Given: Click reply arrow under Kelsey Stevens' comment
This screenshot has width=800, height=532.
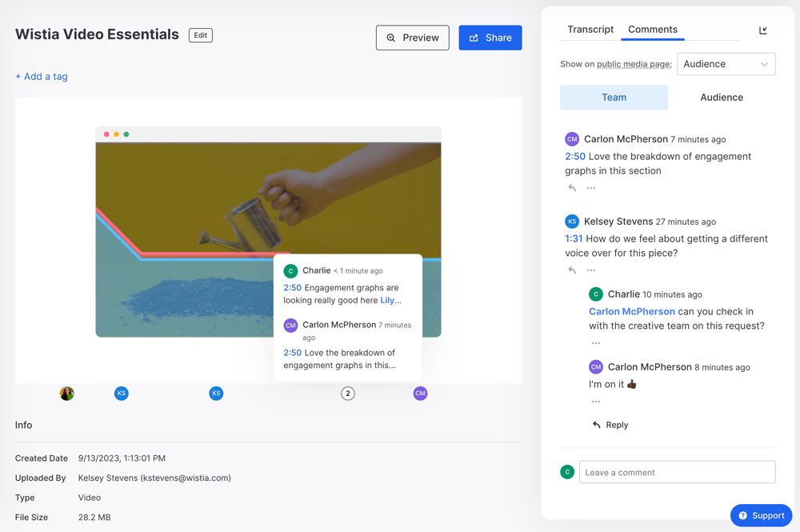Looking at the screenshot, I should [x=572, y=270].
